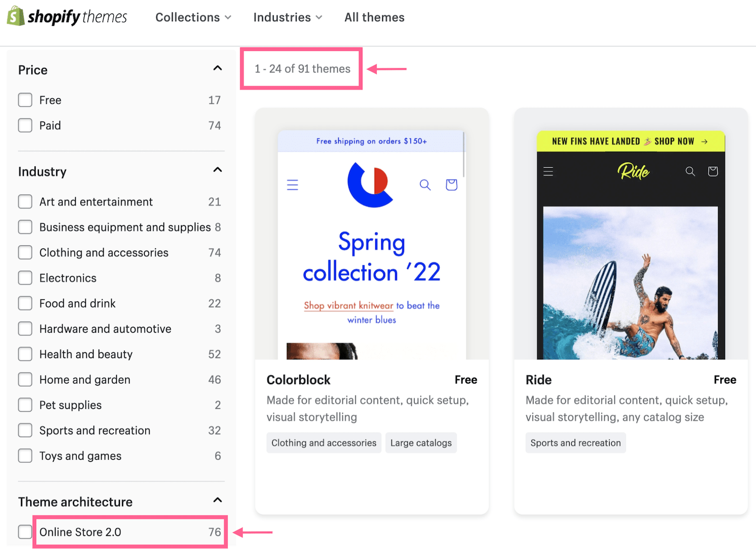756x551 pixels.
Task: Open the Industries dropdown menu
Action: pyautogui.click(x=288, y=17)
